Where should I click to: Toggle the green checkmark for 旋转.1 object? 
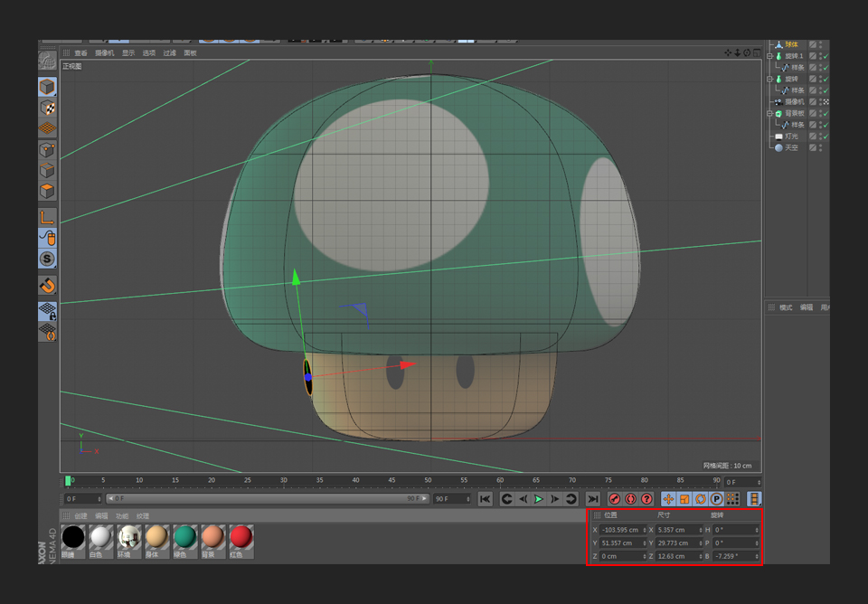(826, 56)
